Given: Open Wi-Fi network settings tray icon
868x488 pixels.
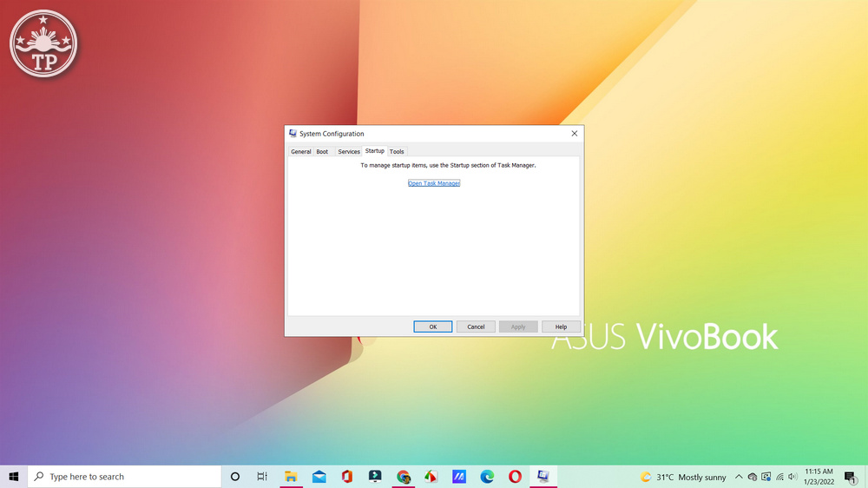Looking at the screenshot, I should tap(779, 477).
